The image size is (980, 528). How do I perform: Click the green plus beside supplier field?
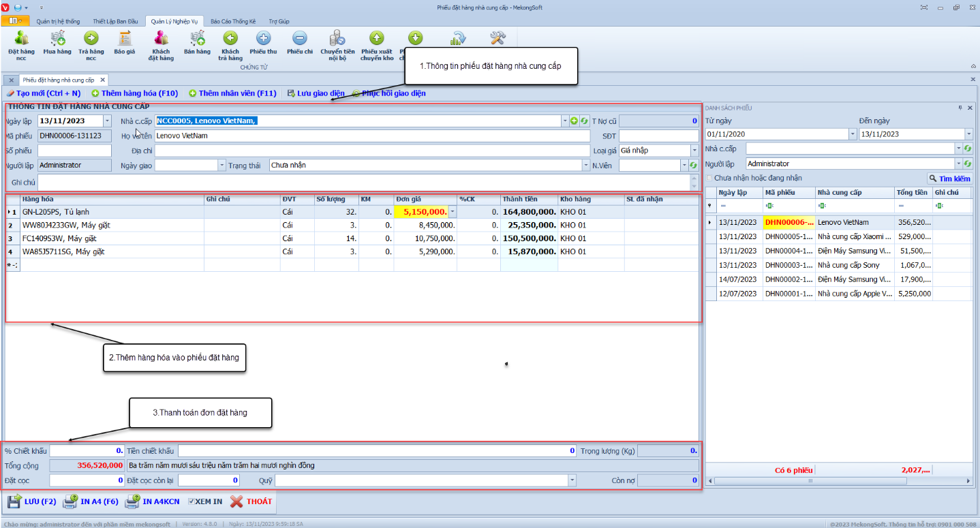(x=574, y=121)
